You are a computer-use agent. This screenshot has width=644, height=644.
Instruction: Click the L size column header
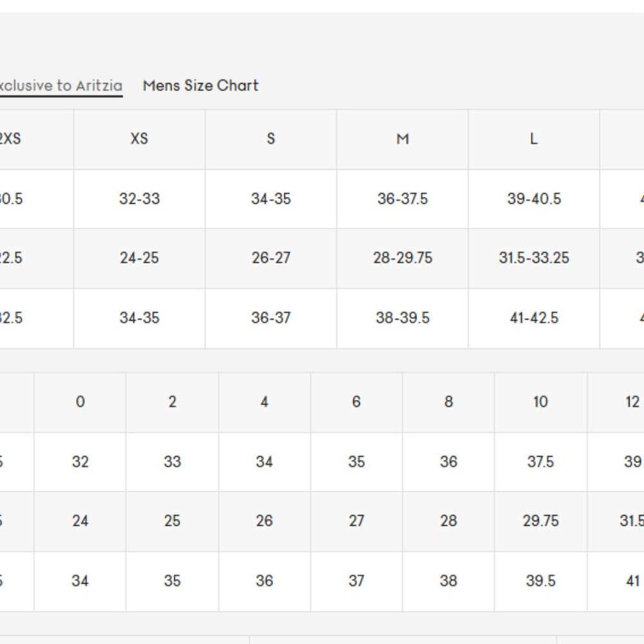pos(534,139)
